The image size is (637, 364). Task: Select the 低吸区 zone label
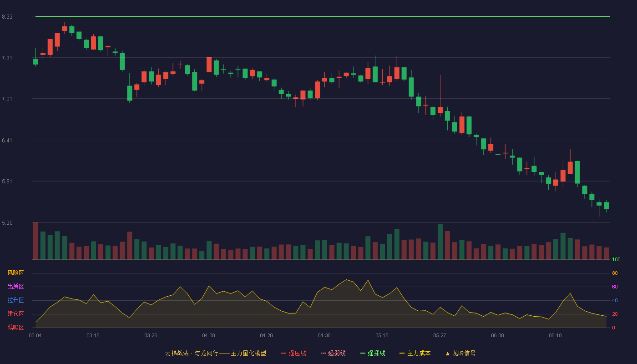[x=15, y=327]
